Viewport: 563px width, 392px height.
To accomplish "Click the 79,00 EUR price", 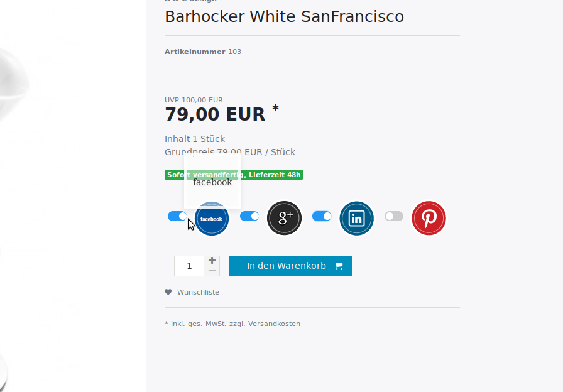I will click(x=215, y=114).
